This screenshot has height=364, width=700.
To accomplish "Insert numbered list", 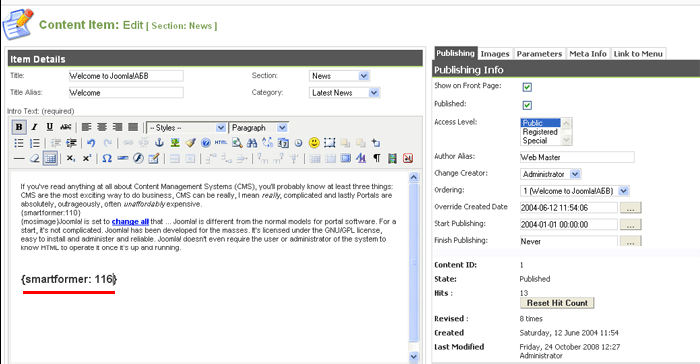I will (x=34, y=143).
